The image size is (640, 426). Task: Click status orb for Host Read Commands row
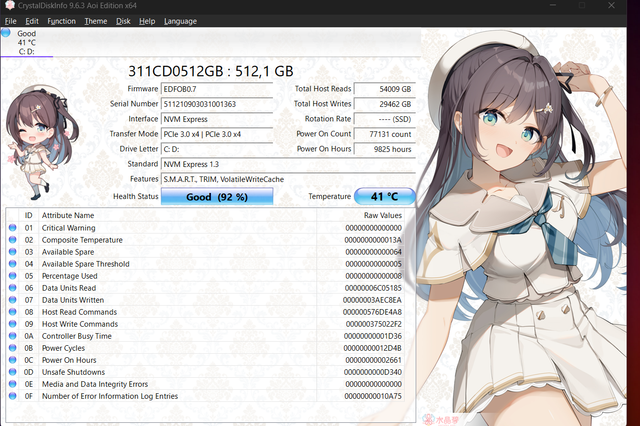click(13, 312)
